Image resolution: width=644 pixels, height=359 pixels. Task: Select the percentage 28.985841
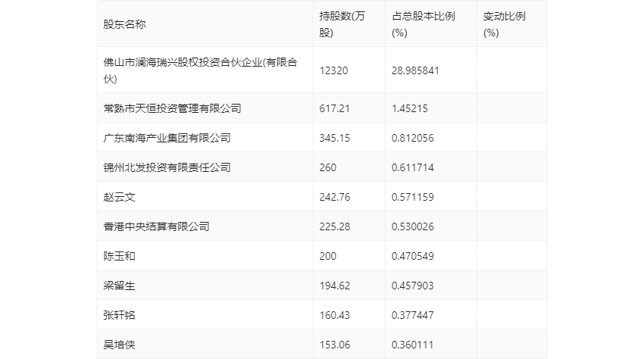coord(415,70)
